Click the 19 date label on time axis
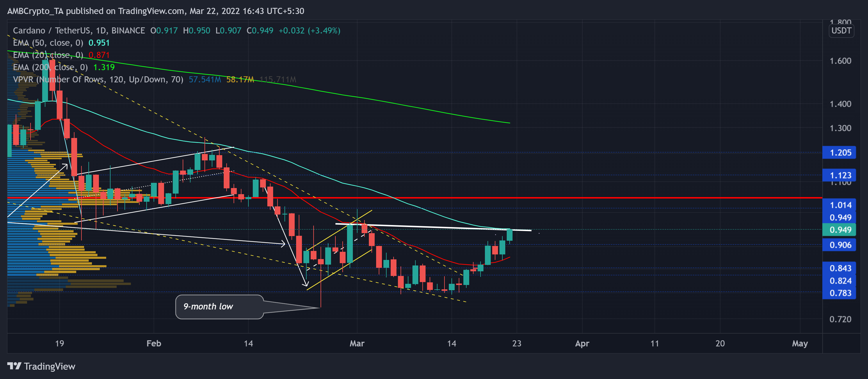The height and width of the screenshot is (379, 868). click(59, 343)
